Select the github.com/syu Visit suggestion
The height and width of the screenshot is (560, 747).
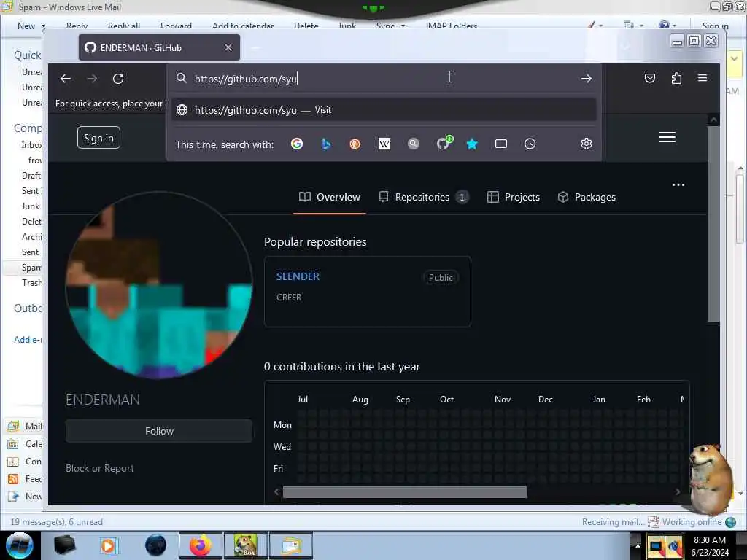click(384, 110)
